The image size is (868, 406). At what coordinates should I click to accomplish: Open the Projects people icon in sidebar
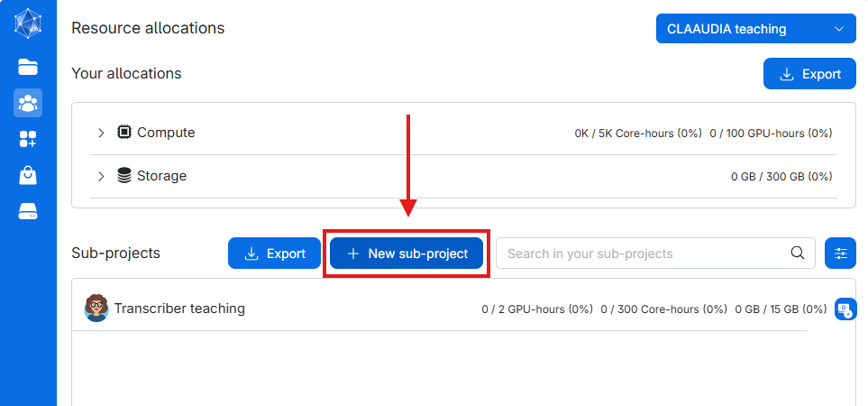(x=28, y=103)
